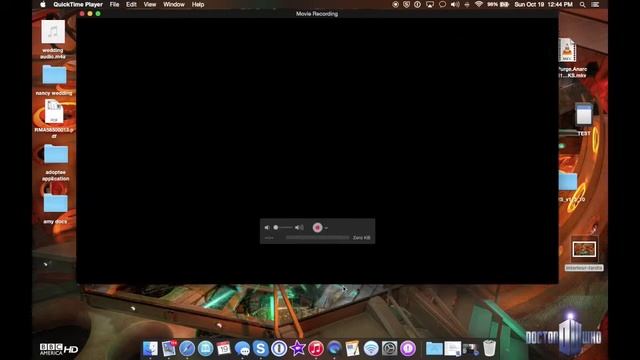
Task: Select the 'nancy wedding' desktop folder
Action: [x=54, y=80]
